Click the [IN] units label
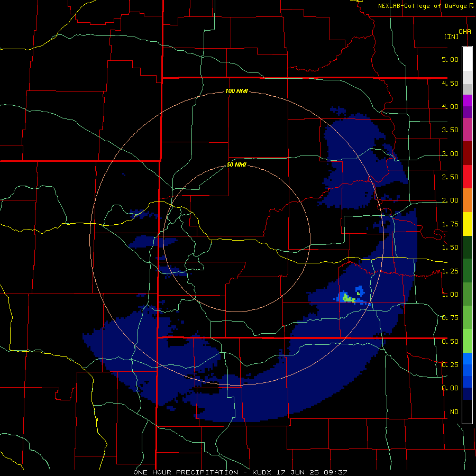 [x=451, y=36]
